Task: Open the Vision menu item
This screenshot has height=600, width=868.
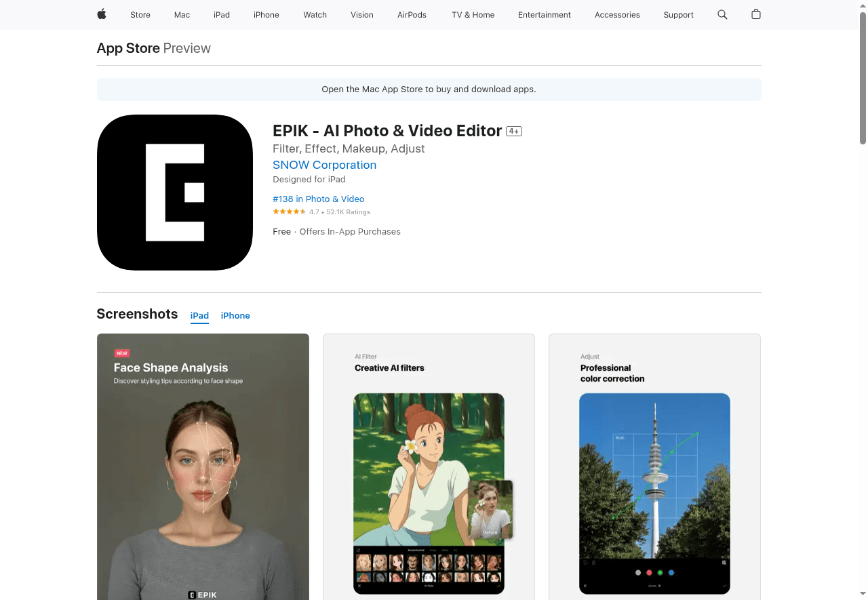Action: [362, 15]
